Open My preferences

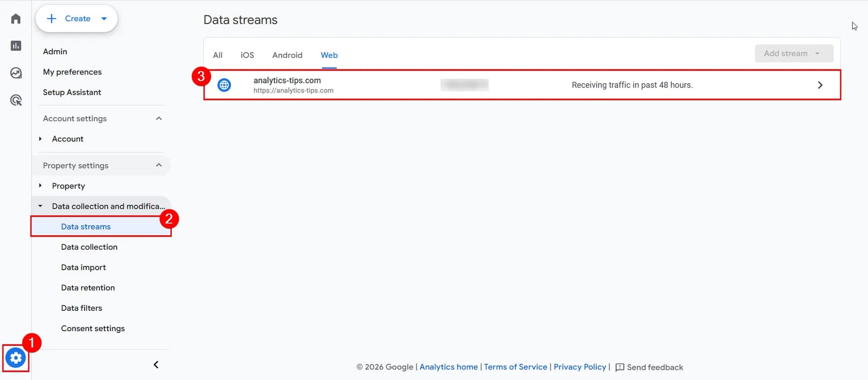pyautogui.click(x=72, y=72)
